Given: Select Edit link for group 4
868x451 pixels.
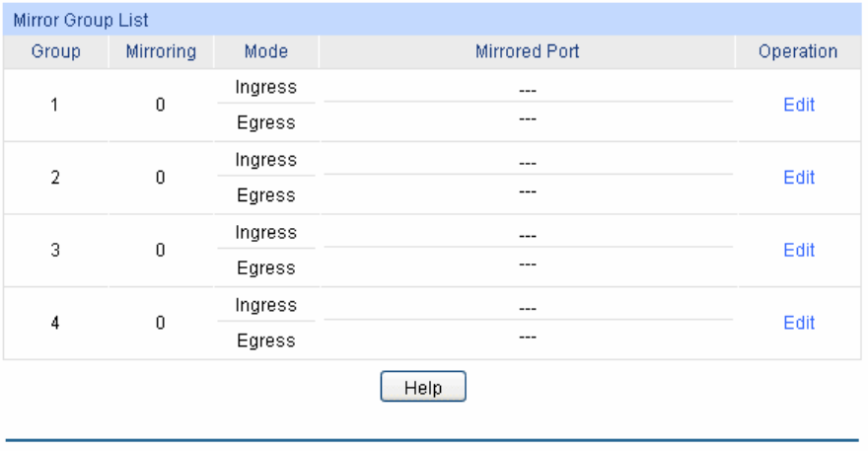Looking at the screenshot, I should click(798, 323).
